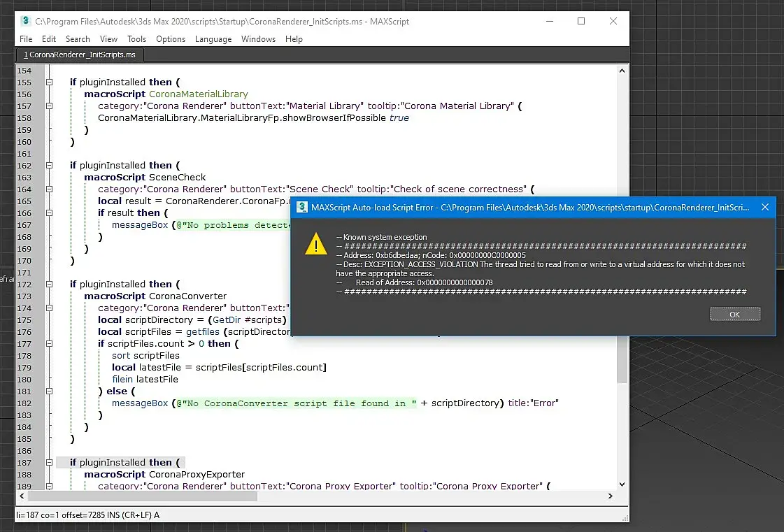Screen dimensions: 784x532
Task: Click 'sort scriptFiles' on line 178
Action: point(145,356)
